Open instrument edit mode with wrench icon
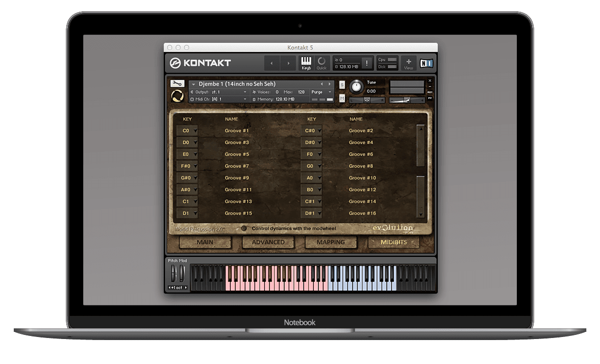Viewport: 600px width, 364px height. (x=177, y=84)
